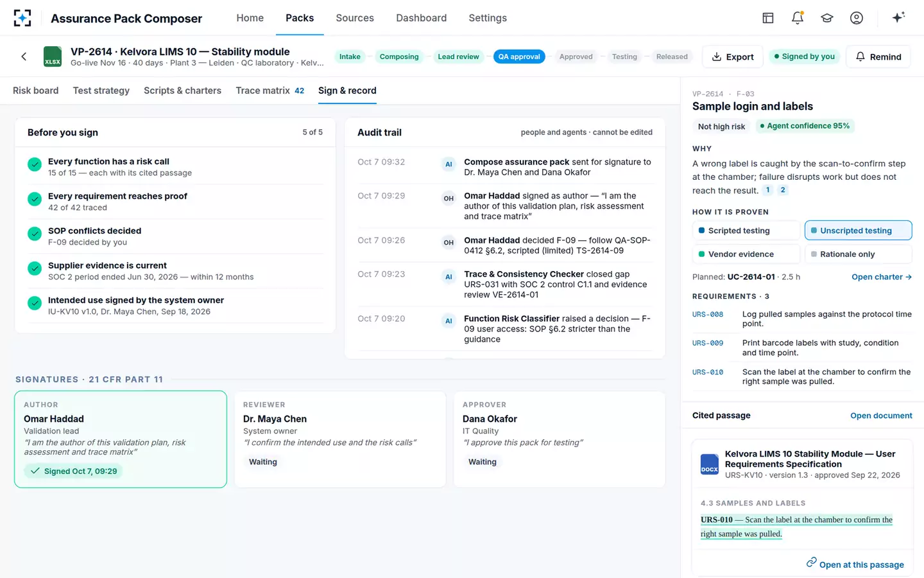This screenshot has height=578, width=924.
Task: Open the Approver card for Dana Okafor
Action: [560, 439]
